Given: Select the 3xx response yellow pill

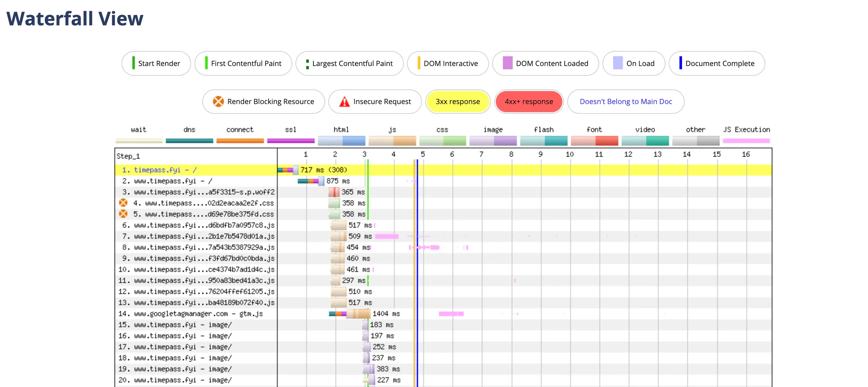Looking at the screenshot, I should [457, 101].
